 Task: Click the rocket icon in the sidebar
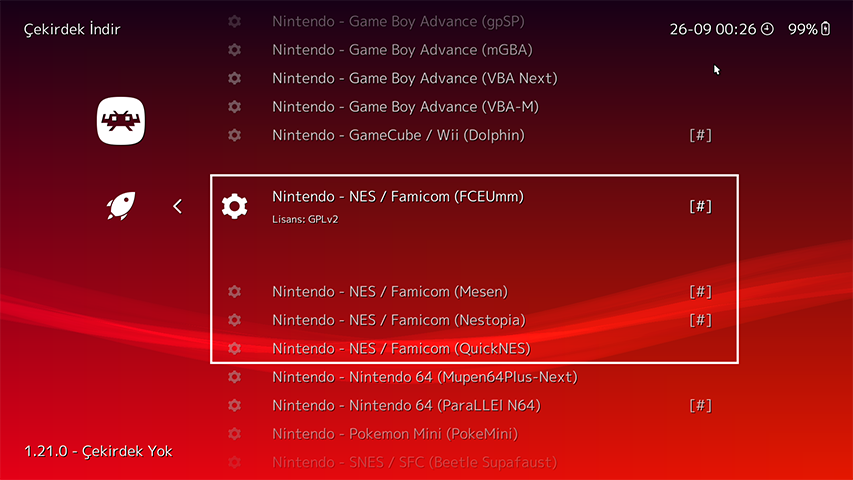click(122, 206)
